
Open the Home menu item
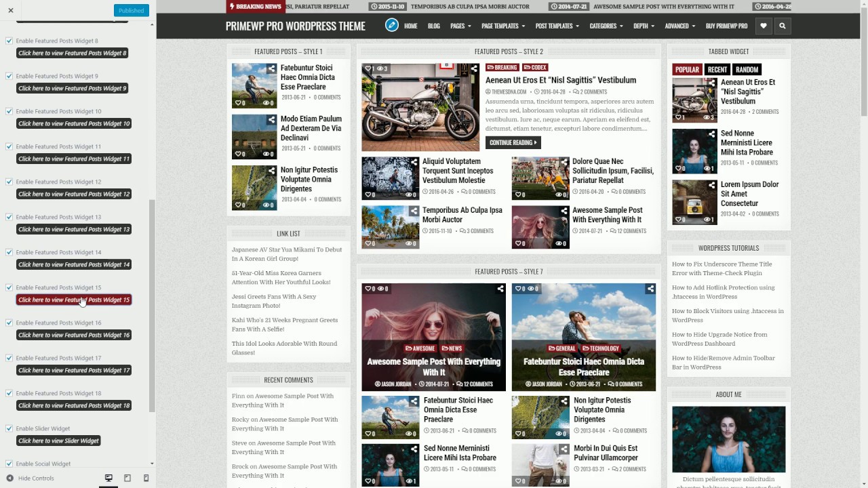(x=411, y=26)
